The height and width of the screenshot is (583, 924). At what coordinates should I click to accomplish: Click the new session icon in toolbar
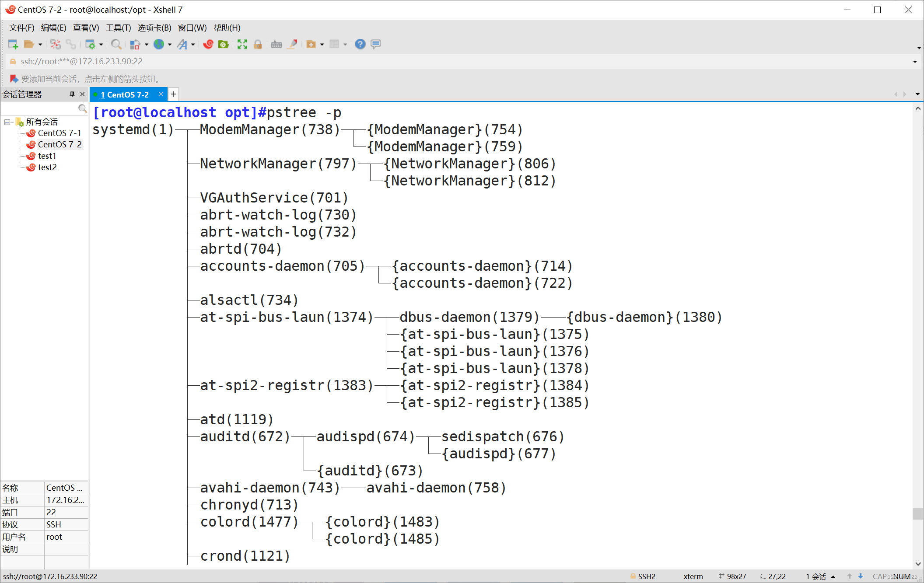[x=13, y=44]
